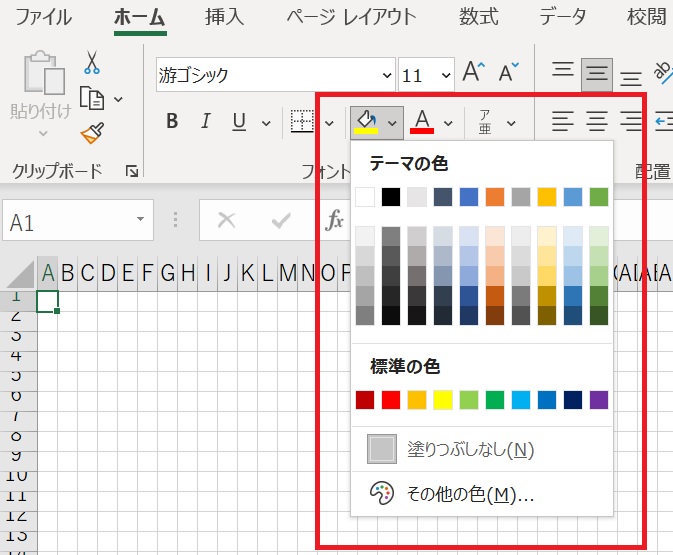Screen dimensions: 673x555
Task: Select 塗りつぶしなし(N) option
Action: tap(482, 449)
